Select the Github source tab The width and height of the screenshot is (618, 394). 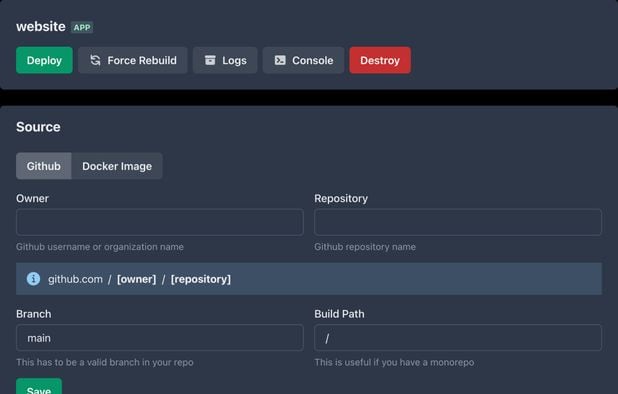click(44, 166)
